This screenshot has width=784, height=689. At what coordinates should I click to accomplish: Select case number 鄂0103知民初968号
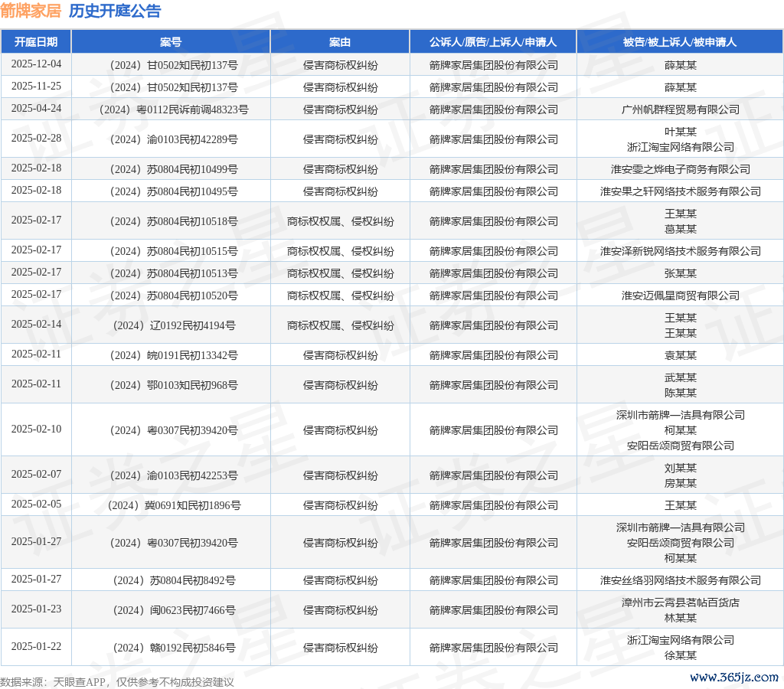[x=174, y=386]
